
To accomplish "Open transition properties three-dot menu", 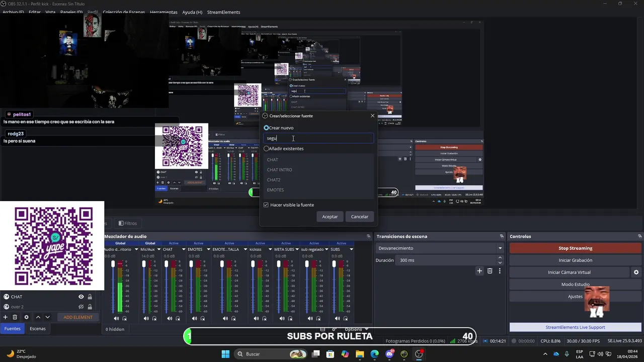I will tap(500, 271).
